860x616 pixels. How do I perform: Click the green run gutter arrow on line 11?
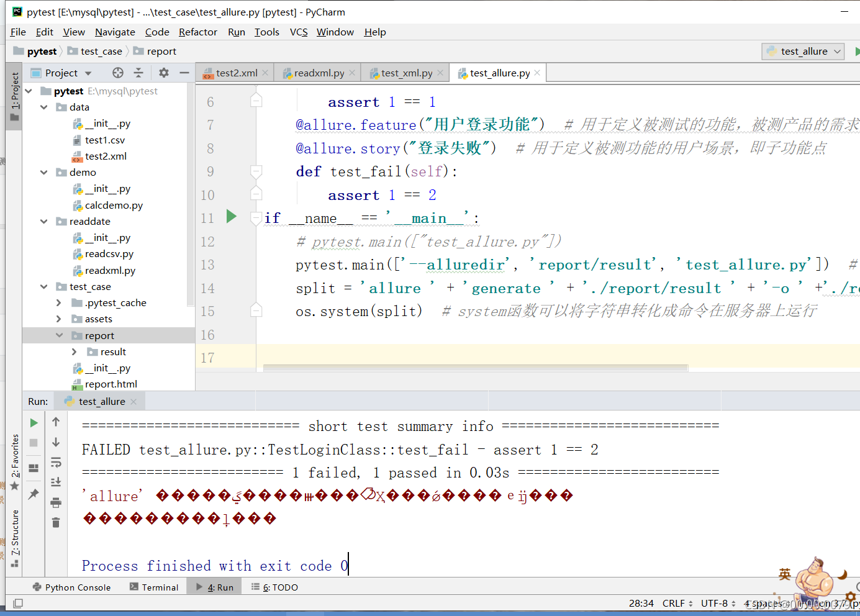[x=232, y=216]
